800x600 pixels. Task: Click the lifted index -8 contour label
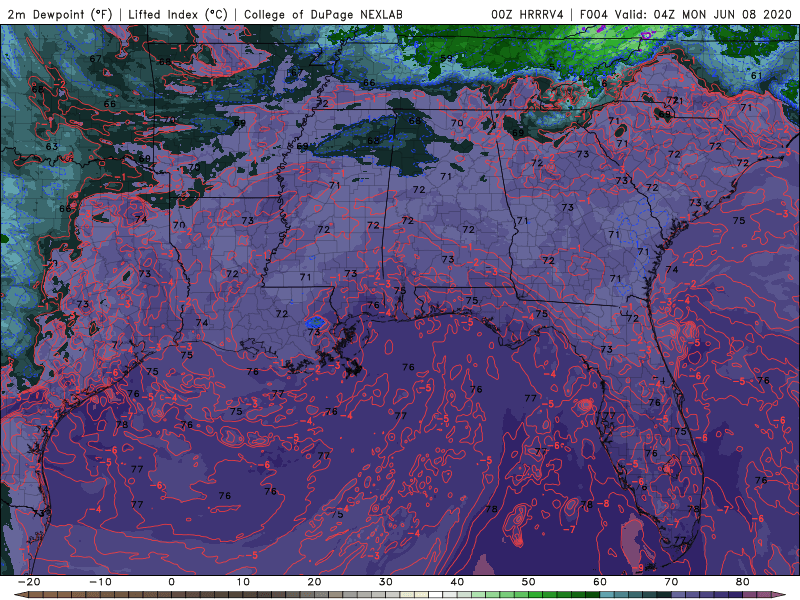(603, 504)
